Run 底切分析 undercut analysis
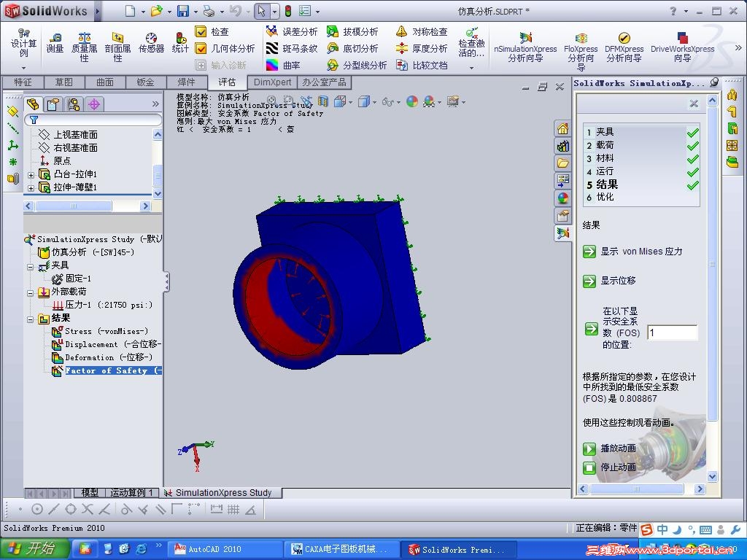747x560 pixels. [352, 48]
